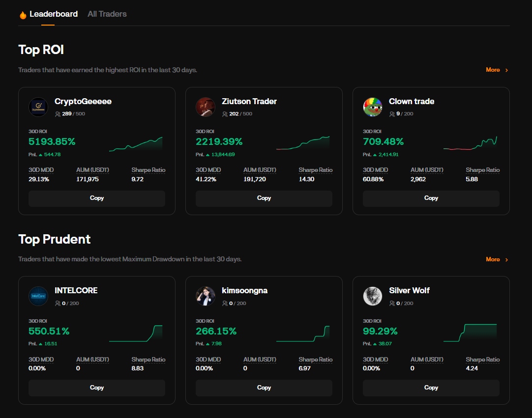Image resolution: width=532 pixels, height=418 pixels.
Task: View INTELCORE ROI sparkline chart
Action: coord(136,333)
